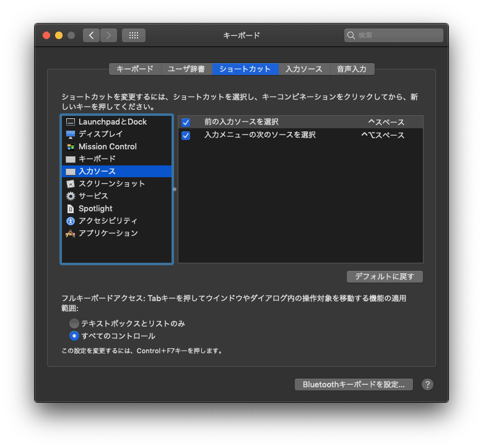Open help with the question mark button
The width and height of the screenshot is (483, 448).
pos(427,384)
